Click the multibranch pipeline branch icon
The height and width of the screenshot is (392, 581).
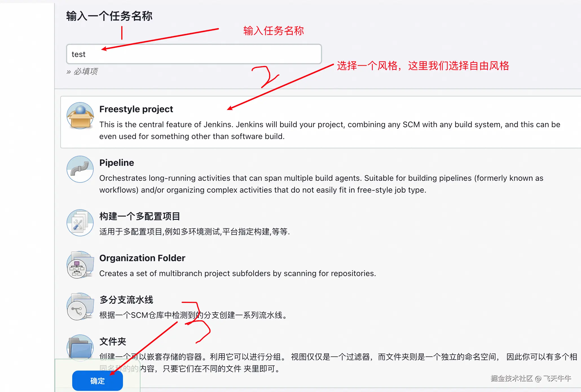click(x=80, y=307)
